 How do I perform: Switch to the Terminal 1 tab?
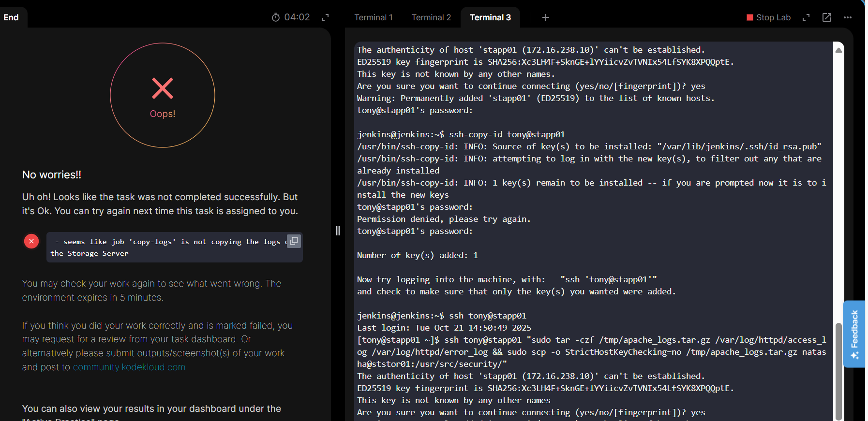[373, 17]
